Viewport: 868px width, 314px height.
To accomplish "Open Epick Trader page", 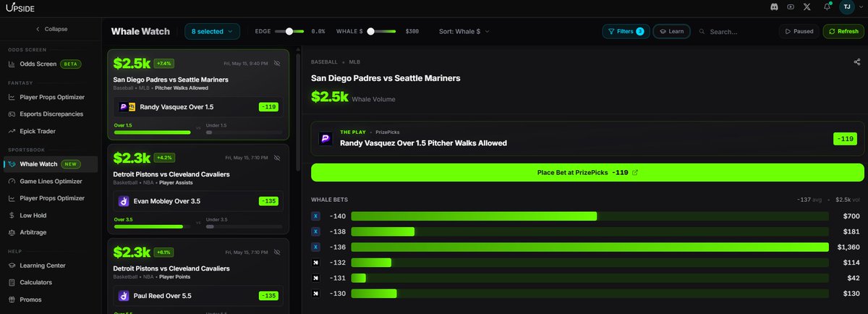I will (x=51, y=131).
